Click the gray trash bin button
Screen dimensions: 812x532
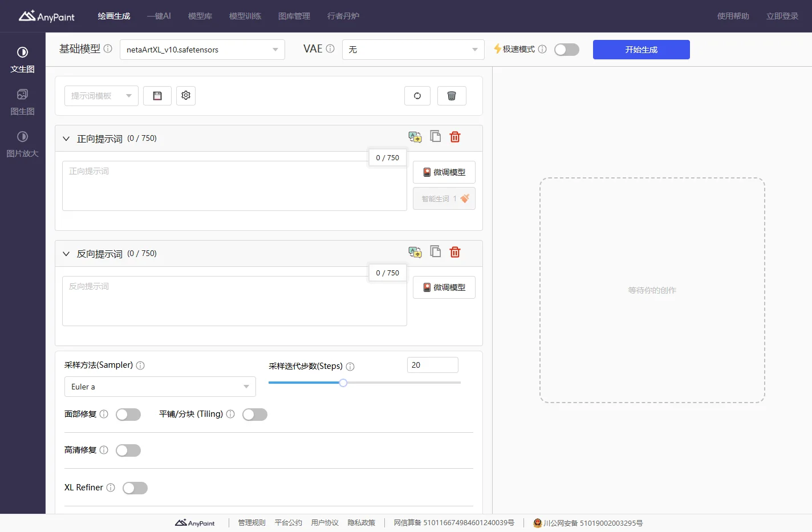pyautogui.click(x=452, y=96)
